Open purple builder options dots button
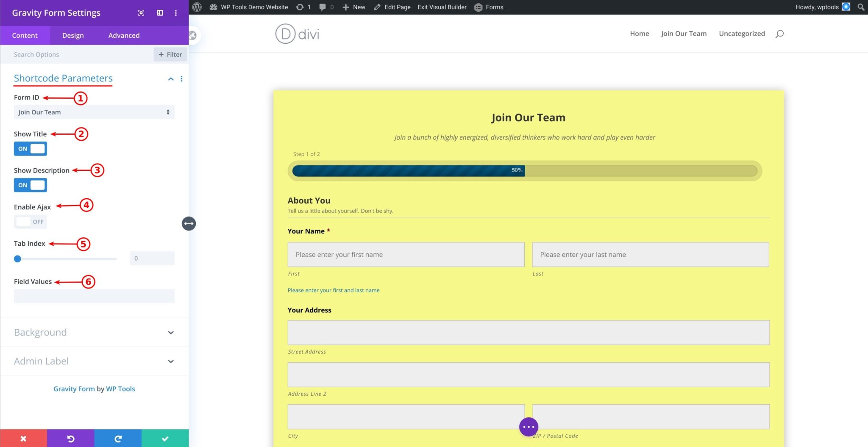The width and height of the screenshot is (868, 447). [529, 427]
